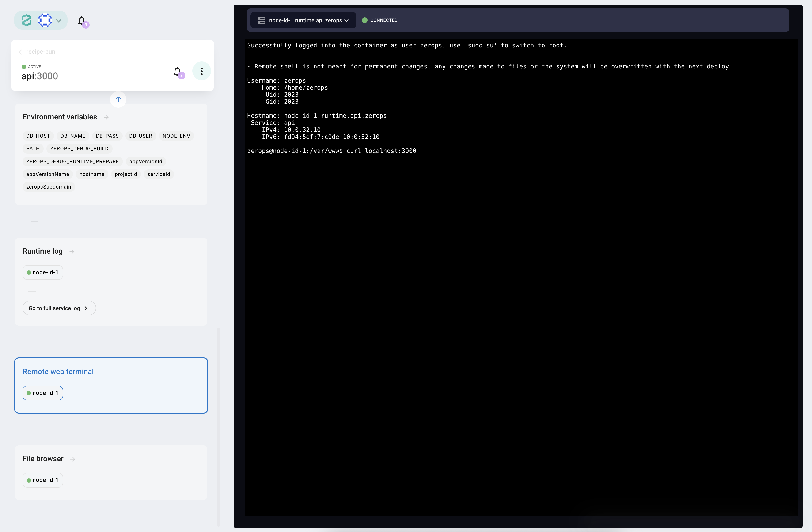Open the Runtime log section heading
This screenshot has height=532, width=812.
43,251
